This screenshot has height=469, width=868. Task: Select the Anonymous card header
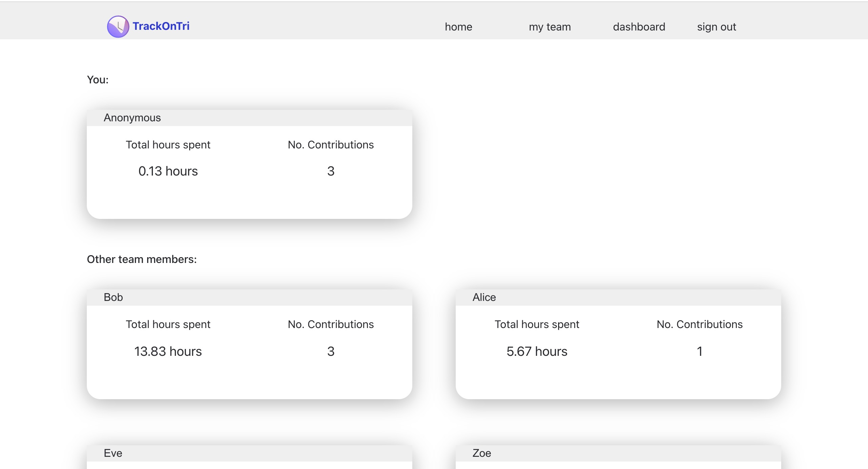pyautogui.click(x=132, y=118)
